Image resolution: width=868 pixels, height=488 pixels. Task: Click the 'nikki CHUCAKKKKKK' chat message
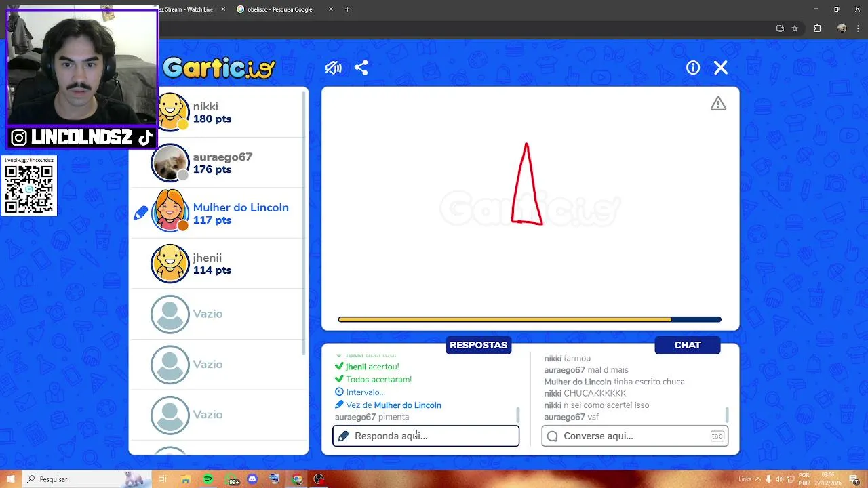point(585,393)
